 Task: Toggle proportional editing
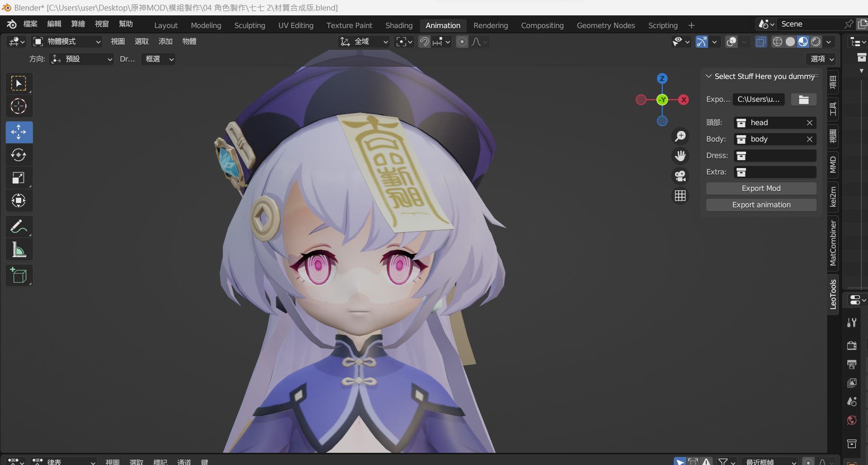[x=462, y=42]
